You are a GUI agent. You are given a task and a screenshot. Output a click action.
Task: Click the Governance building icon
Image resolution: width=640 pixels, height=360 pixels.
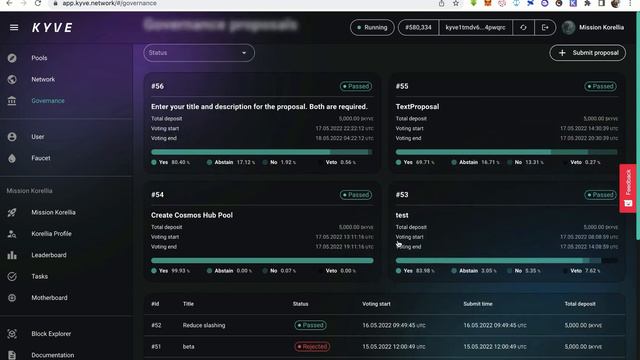tap(12, 100)
